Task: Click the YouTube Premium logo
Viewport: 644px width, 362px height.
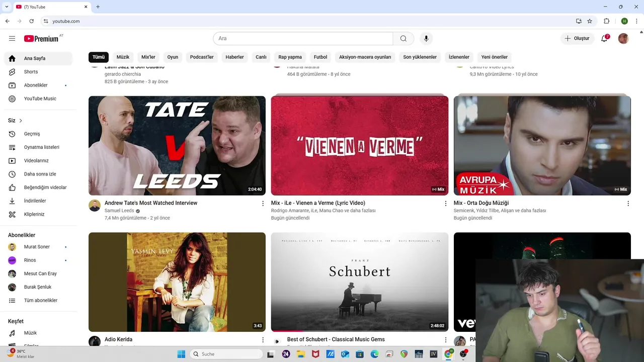Action: pyautogui.click(x=42, y=38)
